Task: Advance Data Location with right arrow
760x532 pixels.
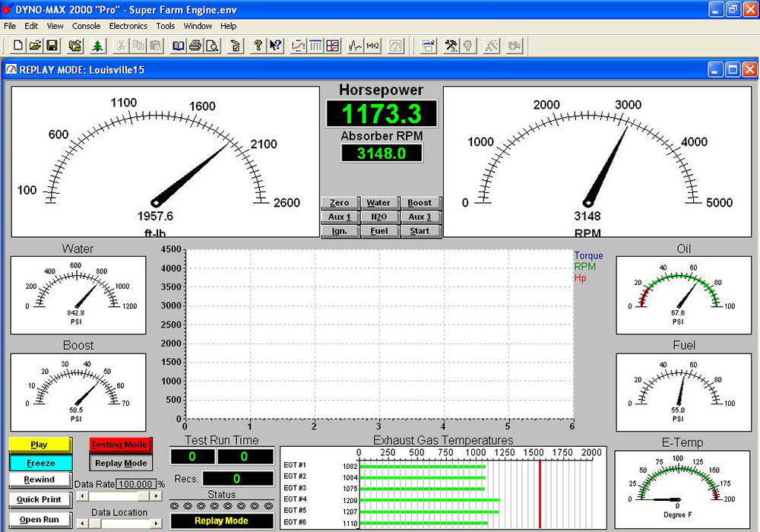Action: [x=156, y=524]
